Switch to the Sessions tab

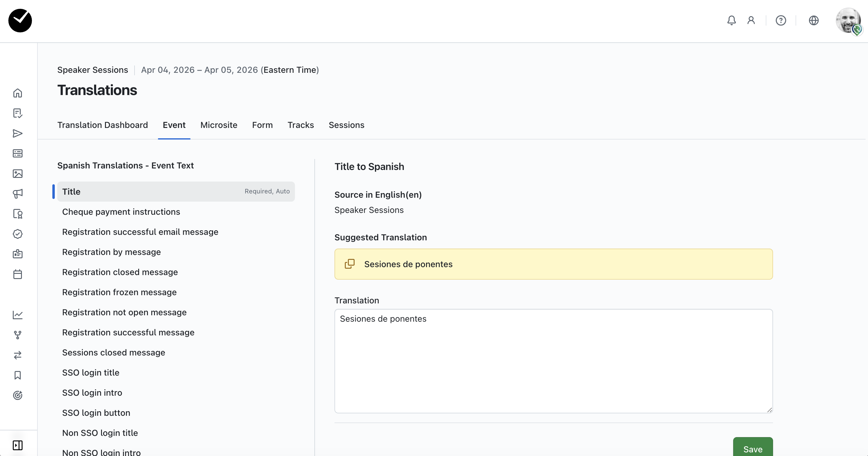[346, 125]
